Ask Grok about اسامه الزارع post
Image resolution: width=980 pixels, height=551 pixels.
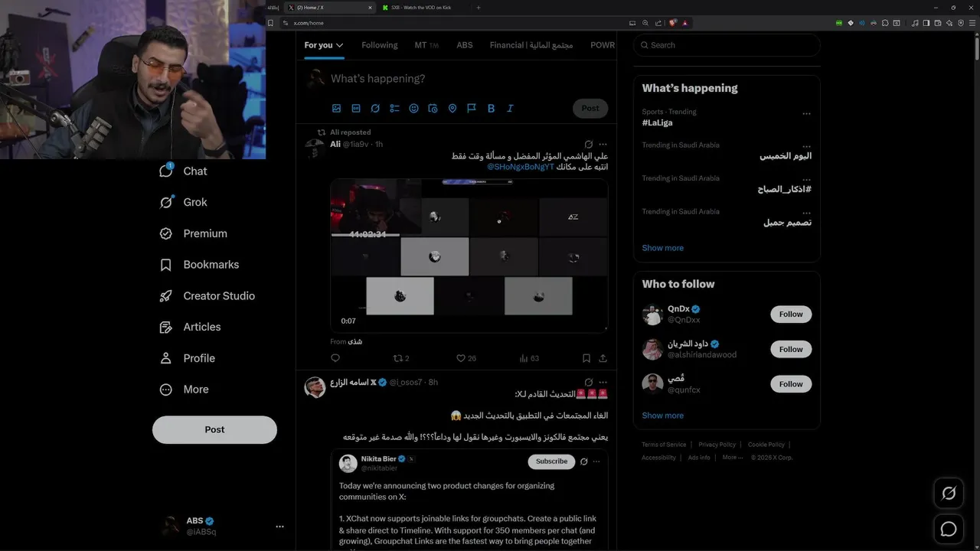[588, 382]
